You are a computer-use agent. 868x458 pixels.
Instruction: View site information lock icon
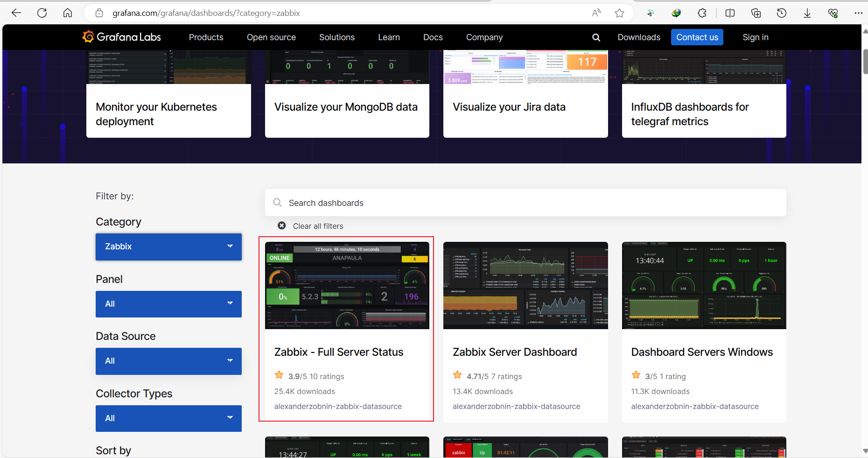tap(99, 13)
